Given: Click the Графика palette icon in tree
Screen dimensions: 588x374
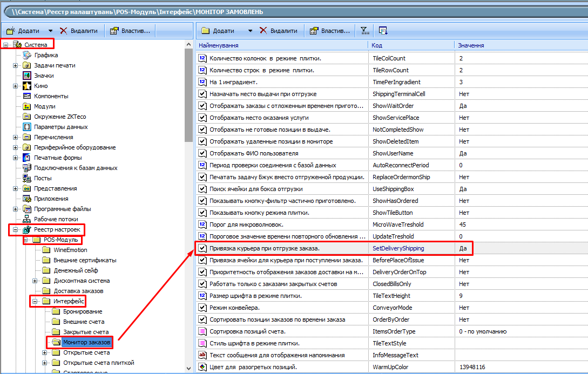Looking at the screenshot, I should (x=26, y=55).
